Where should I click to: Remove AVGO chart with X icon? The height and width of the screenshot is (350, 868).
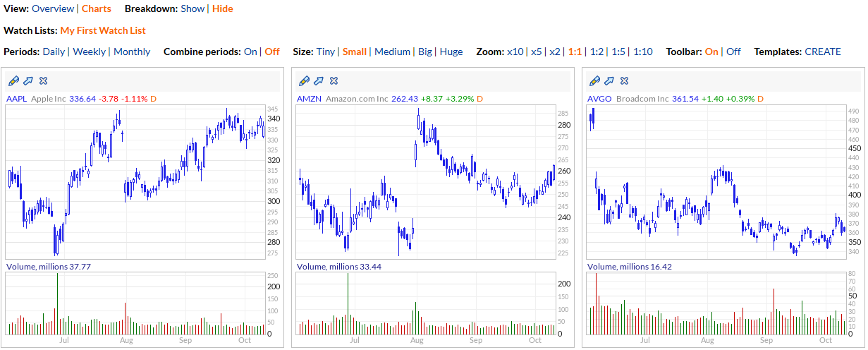click(x=624, y=80)
